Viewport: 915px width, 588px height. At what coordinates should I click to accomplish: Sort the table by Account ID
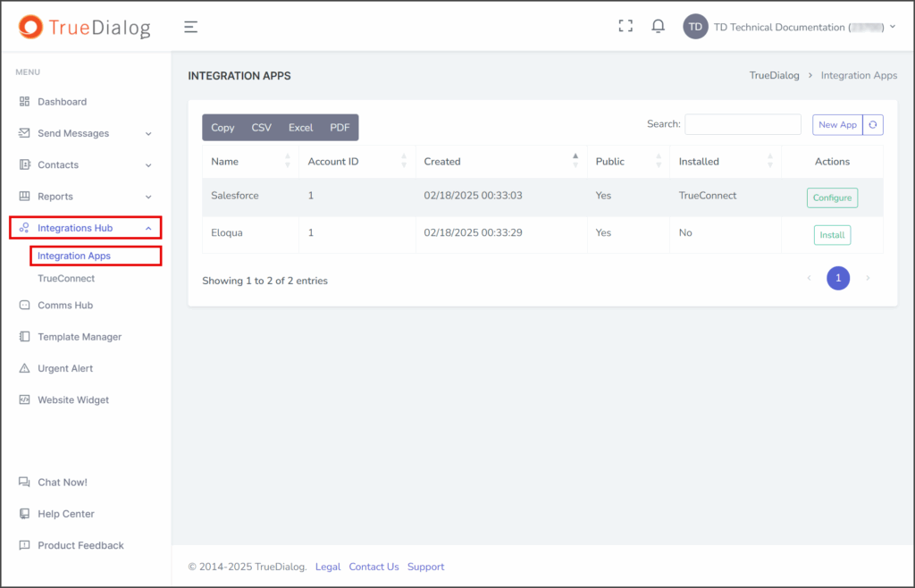(x=357, y=162)
